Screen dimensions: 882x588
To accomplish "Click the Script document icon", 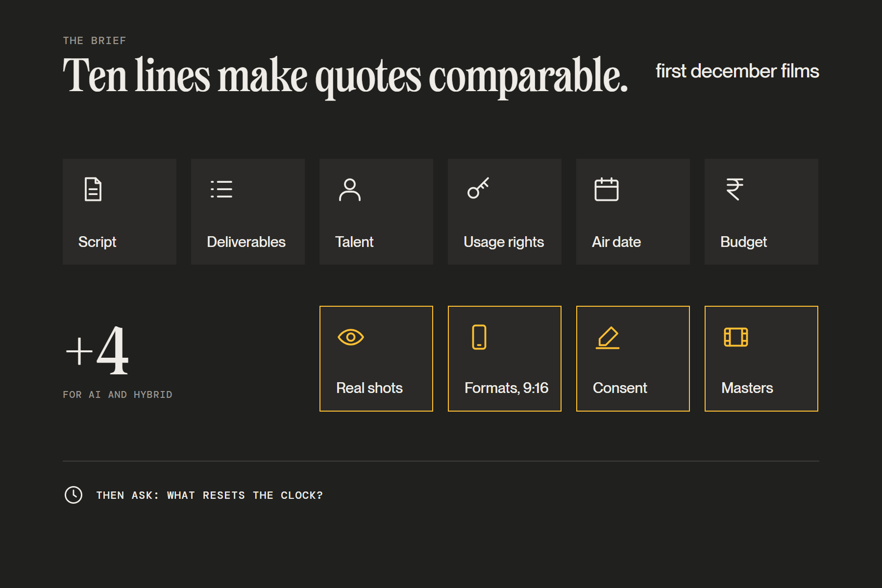I will (93, 190).
